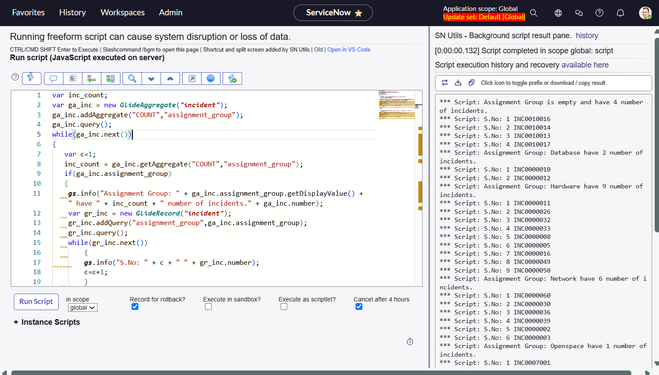Click the find next down-chevron icon
Viewport: 659px width, 375px height.
pyautogui.click(x=151, y=79)
